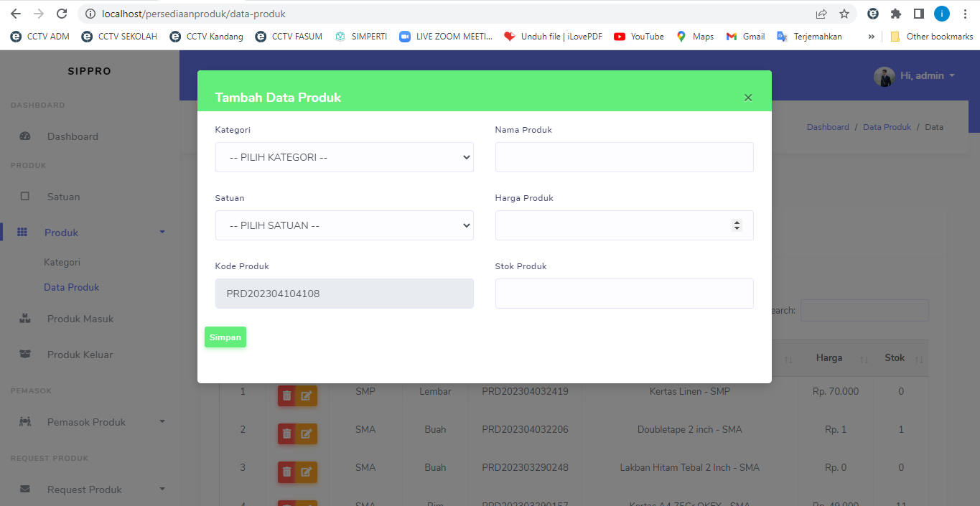Click the Simpan button
This screenshot has height=506, width=980.
click(225, 337)
